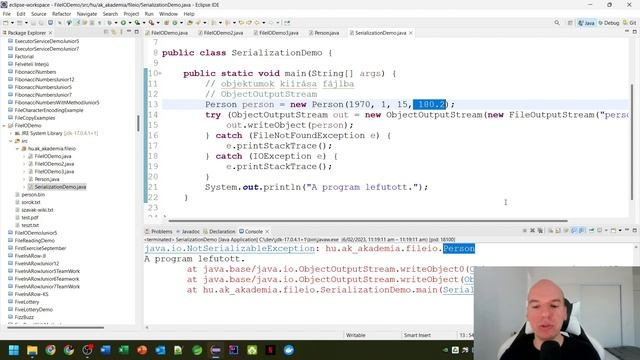Switch to the Git perspective
Viewport: 640px width, 360px height.
click(x=629, y=23)
